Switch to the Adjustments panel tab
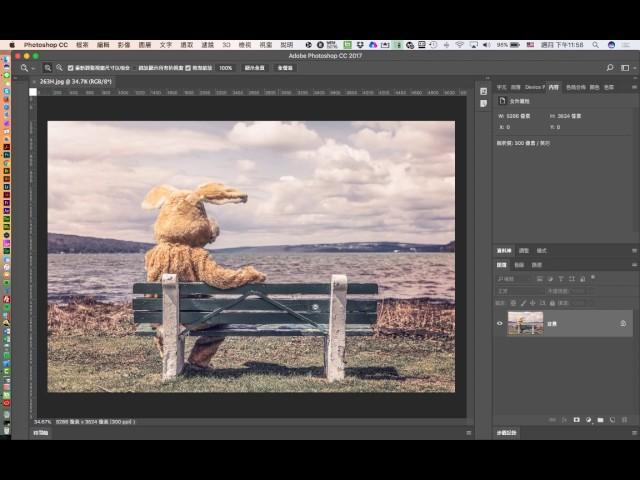Image resolution: width=640 pixels, height=480 pixels. (x=524, y=251)
